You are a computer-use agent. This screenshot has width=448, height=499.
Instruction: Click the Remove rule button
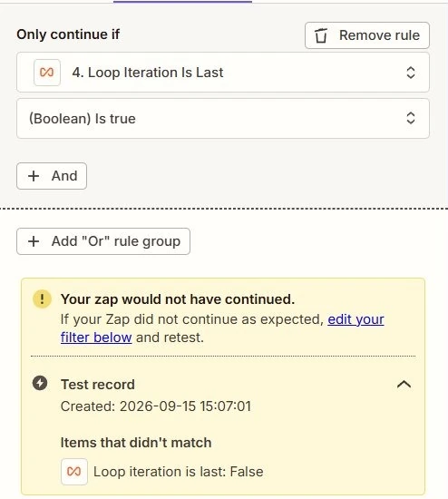(367, 35)
